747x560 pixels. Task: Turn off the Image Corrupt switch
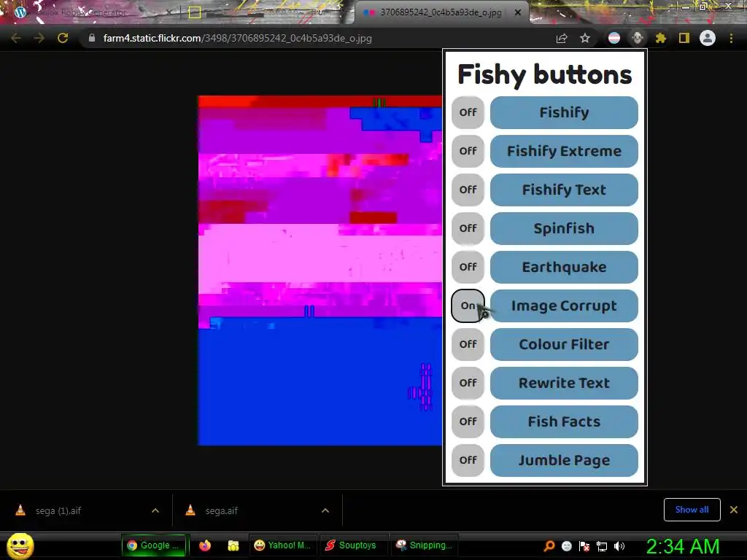[468, 306]
